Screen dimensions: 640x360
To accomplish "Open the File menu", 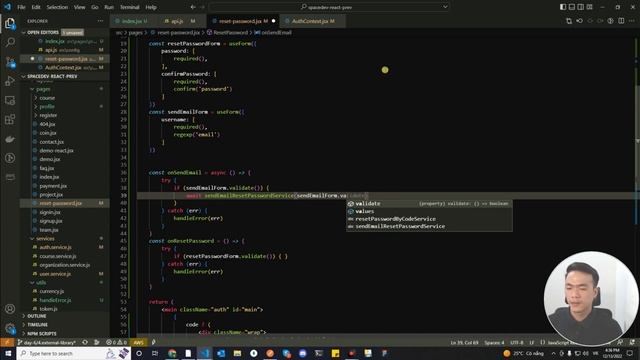I will click(21, 7).
